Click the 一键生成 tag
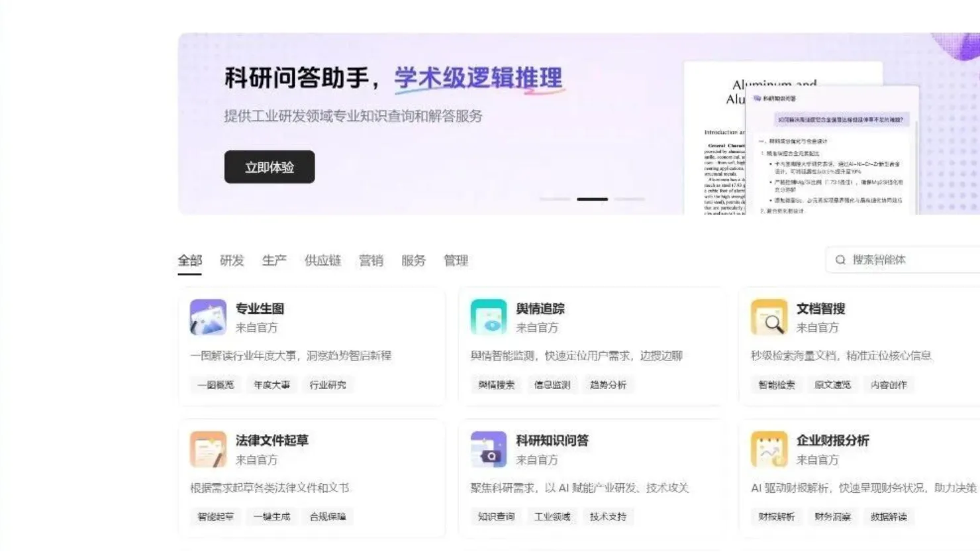Image resolution: width=980 pixels, height=552 pixels. (x=271, y=516)
